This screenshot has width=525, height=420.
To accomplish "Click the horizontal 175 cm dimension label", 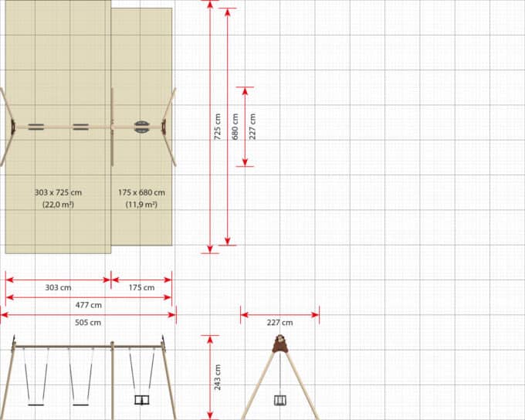I will pos(141,287).
